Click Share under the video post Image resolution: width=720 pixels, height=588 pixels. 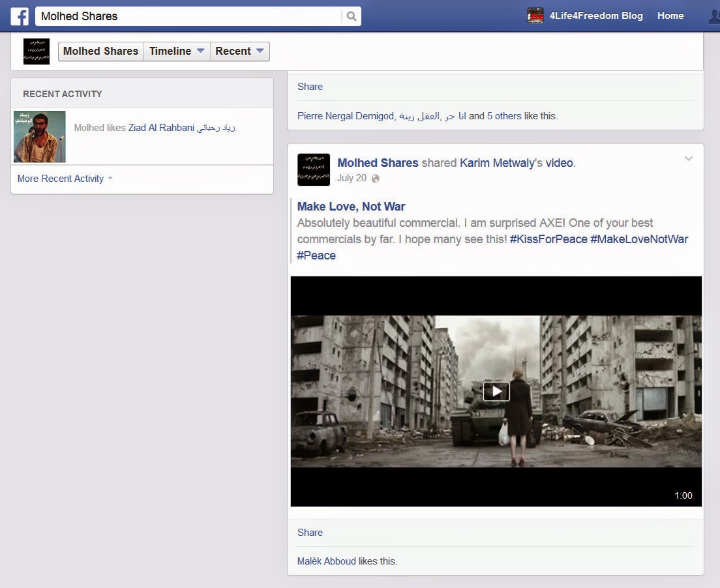pyautogui.click(x=310, y=533)
